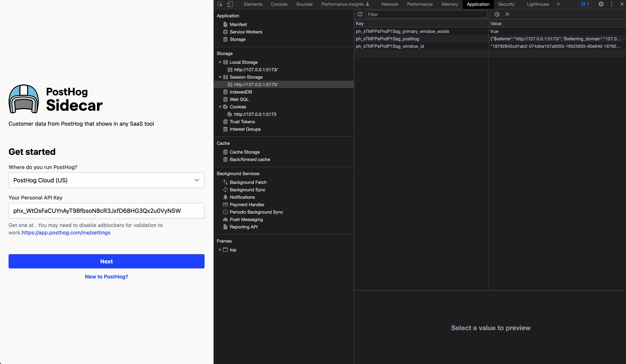The height and width of the screenshot is (364, 626).
Task: Click the Next button
Action: pyautogui.click(x=106, y=261)
